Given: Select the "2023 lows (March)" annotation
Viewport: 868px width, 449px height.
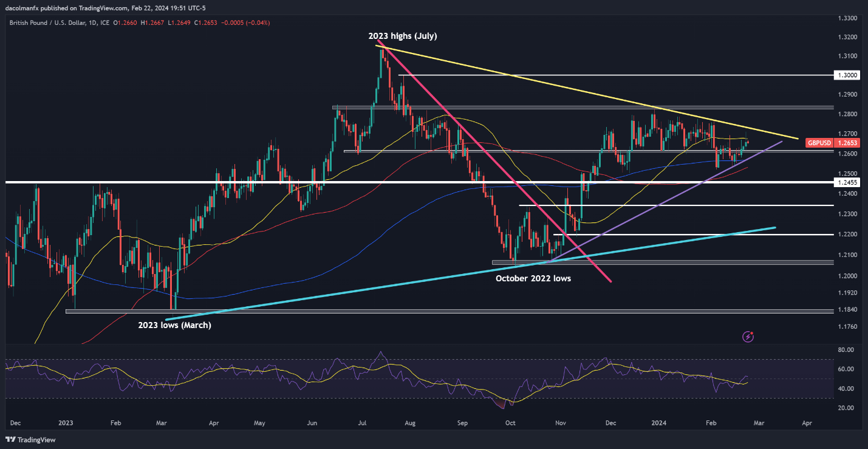Looking at the screenshot, I should (x=175, y=325).
